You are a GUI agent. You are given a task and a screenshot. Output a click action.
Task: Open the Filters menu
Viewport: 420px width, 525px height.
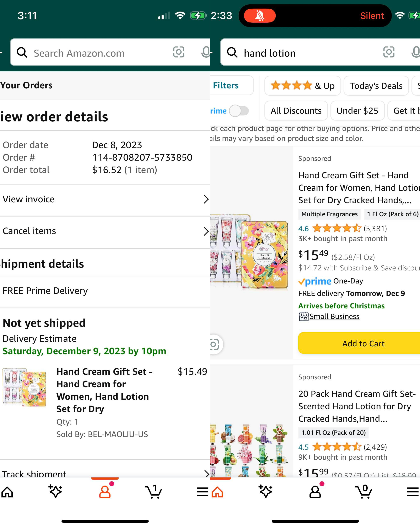pos(226,86)
